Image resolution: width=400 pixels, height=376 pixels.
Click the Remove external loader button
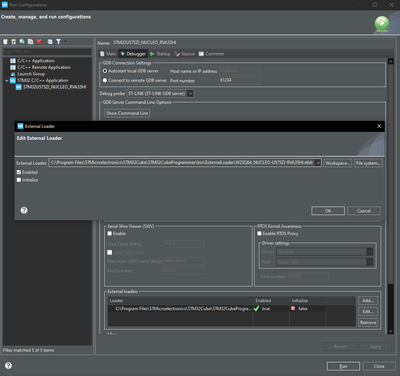tap(368, 322)
